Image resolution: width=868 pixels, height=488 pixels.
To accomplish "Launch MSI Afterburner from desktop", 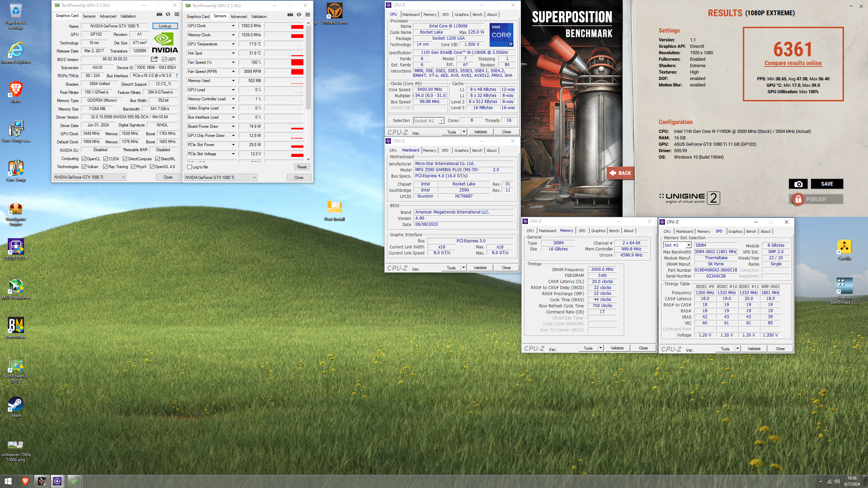I will pyautogui.click(x=16, y=289).
